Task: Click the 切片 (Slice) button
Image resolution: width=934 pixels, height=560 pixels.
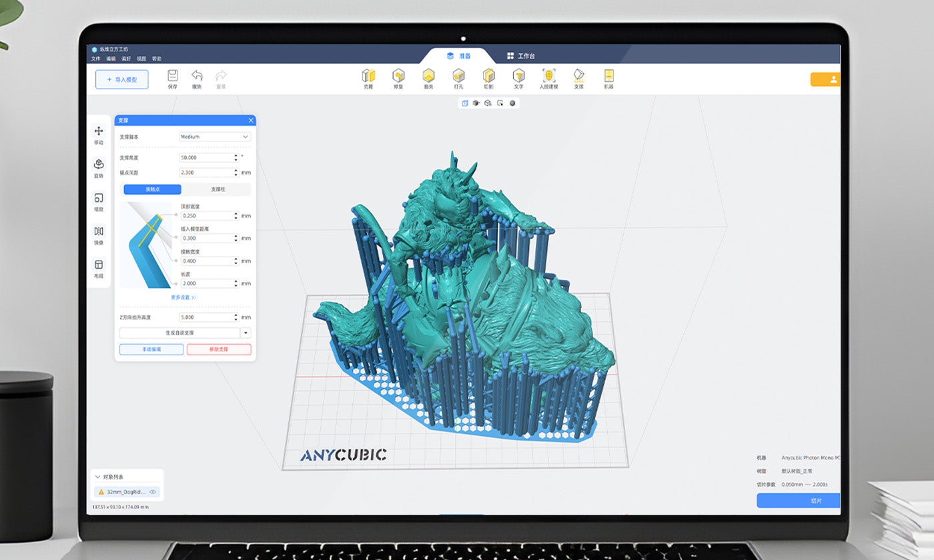Action: pyautogui.click(x=799, y=501)
